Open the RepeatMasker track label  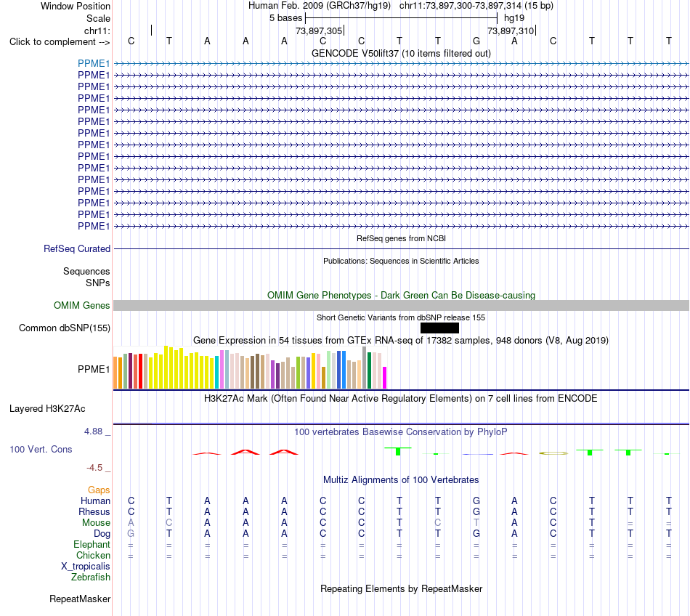pos(80,599)
